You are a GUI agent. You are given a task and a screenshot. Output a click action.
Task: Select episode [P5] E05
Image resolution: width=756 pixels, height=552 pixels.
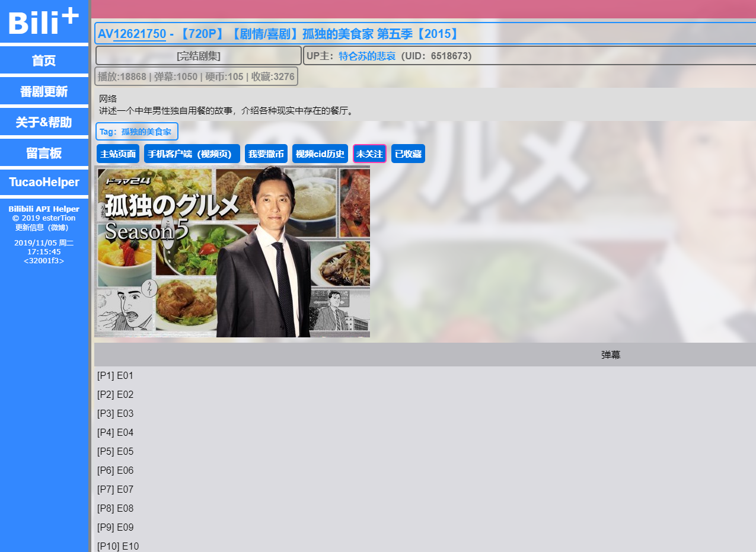[x=115, y=452]
